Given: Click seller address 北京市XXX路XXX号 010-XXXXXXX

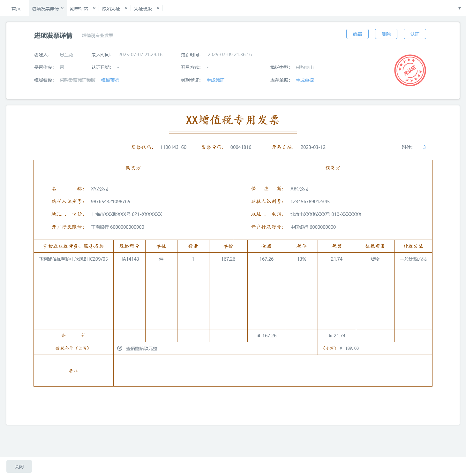Looking at the screenshot, I should [326, 214].
